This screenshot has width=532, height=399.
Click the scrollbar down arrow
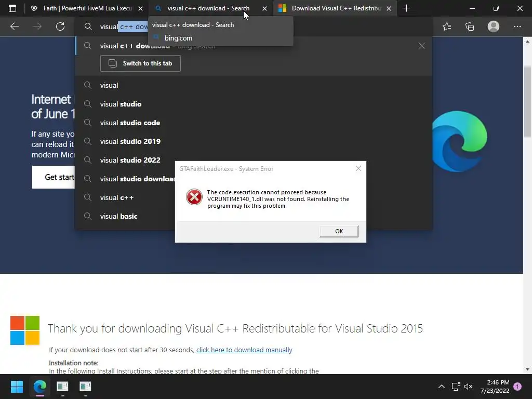[527, 369]
